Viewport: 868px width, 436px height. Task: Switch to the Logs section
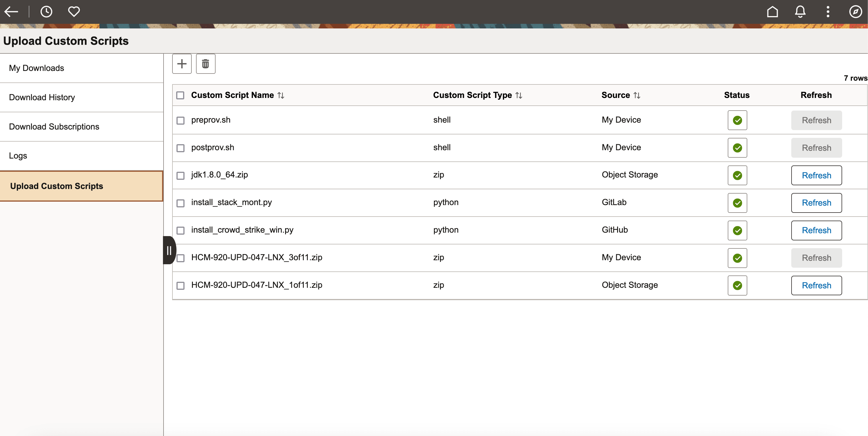pos(18,155)
